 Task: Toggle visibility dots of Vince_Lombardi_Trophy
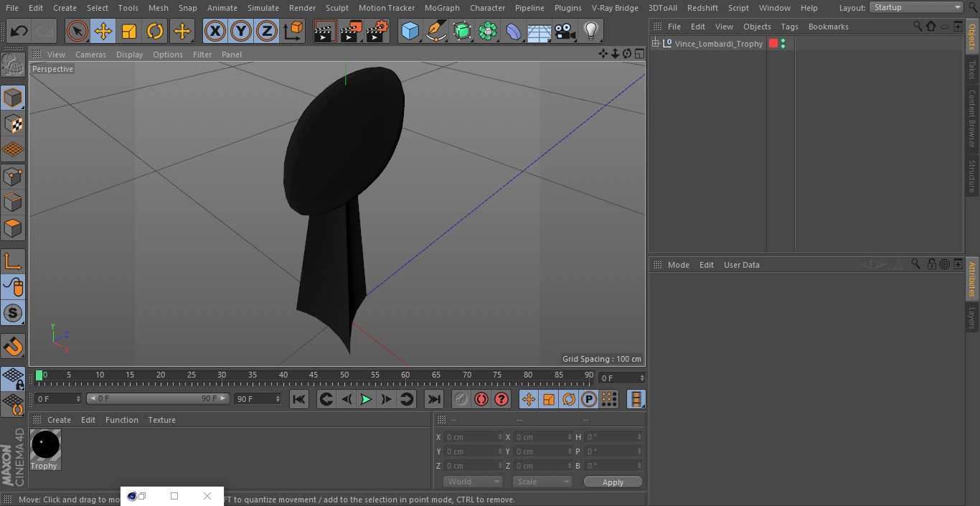coord(783,44)
